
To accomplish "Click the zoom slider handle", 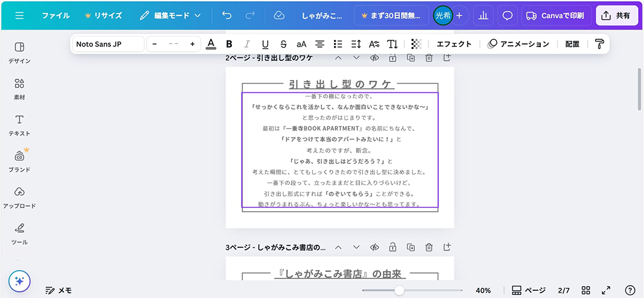I will point(399,290).
